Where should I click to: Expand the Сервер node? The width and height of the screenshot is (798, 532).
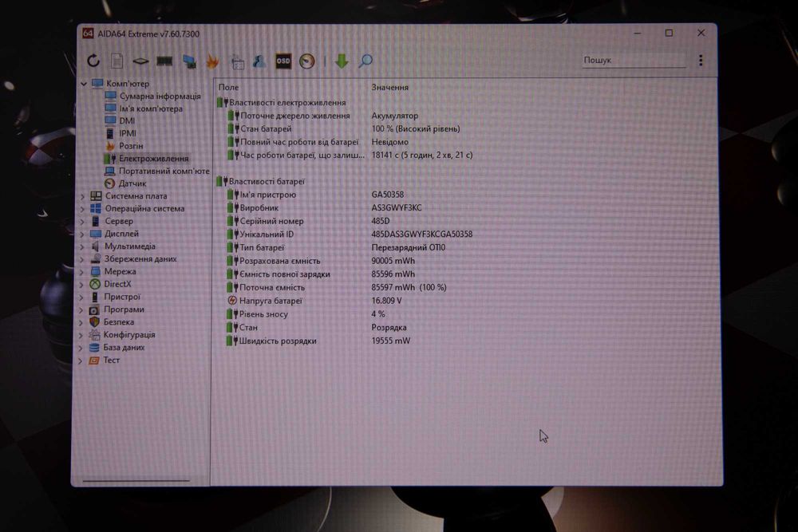pyautogui.click(x=82, y=221)
